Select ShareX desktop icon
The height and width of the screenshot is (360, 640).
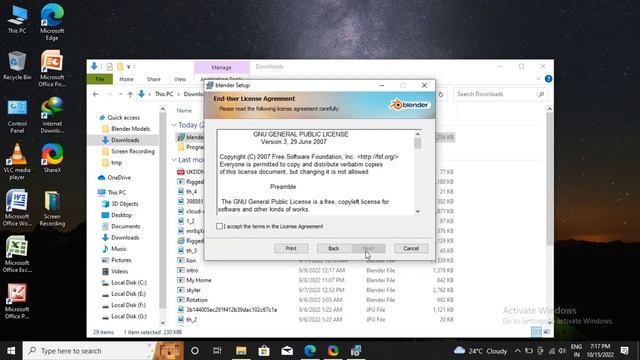coord(52,158)
